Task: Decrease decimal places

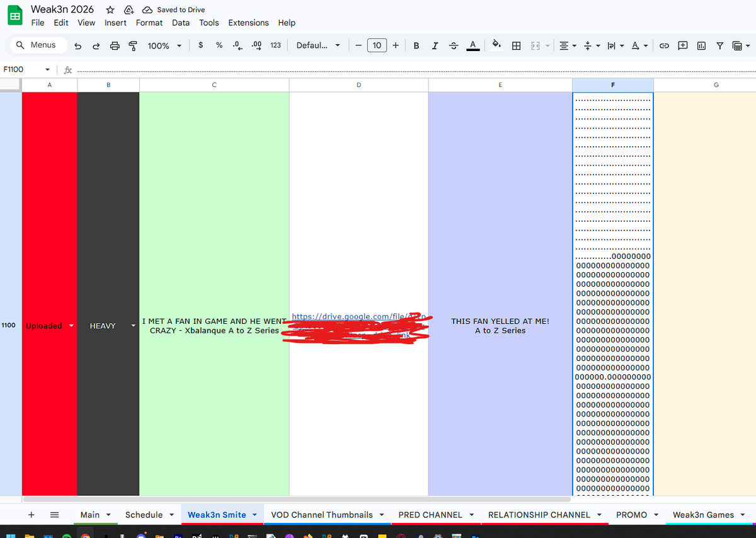Action: (237, 45)
